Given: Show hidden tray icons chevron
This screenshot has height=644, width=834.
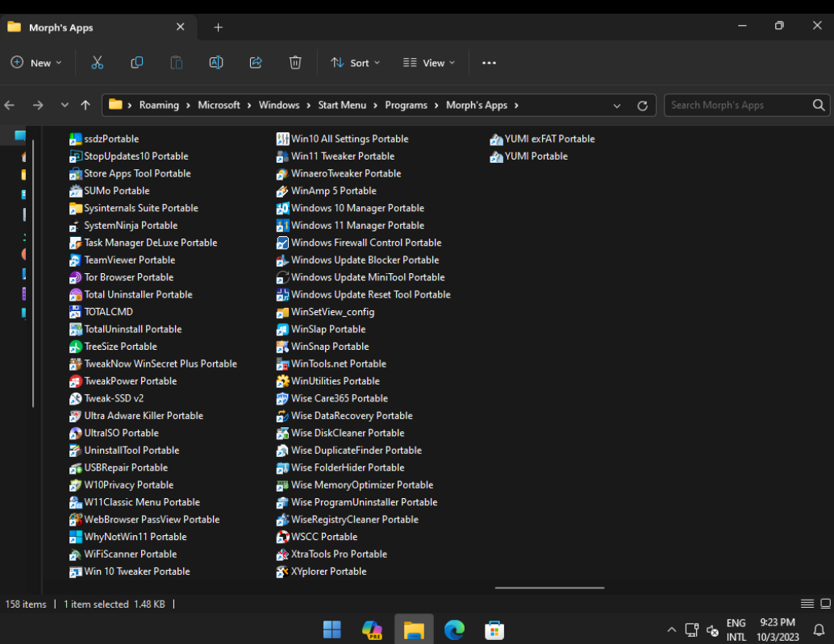Looking at the screenshot, I should point(672,629).
